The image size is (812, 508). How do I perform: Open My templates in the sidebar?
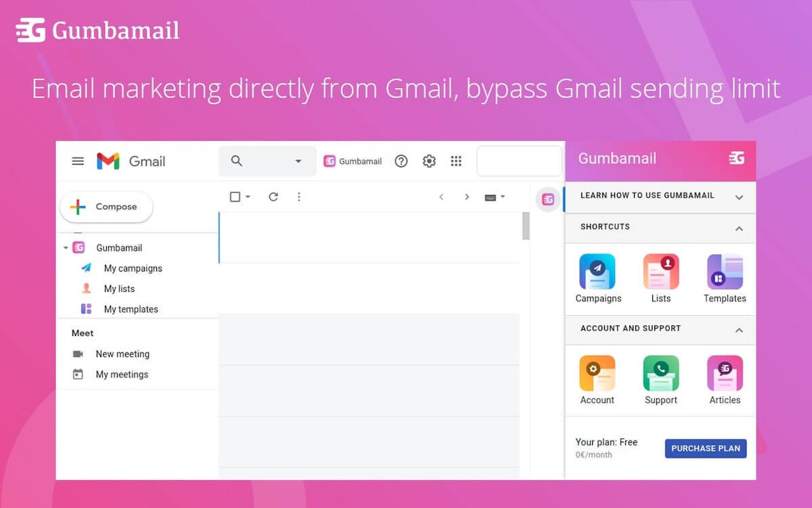(x=131, y=309)
